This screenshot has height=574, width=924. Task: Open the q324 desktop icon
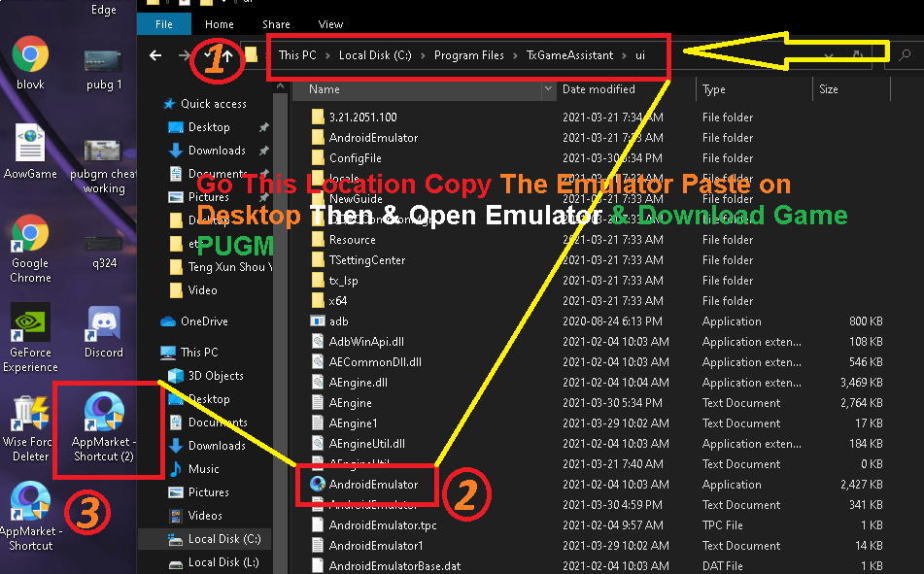click(x=104, y=252)
